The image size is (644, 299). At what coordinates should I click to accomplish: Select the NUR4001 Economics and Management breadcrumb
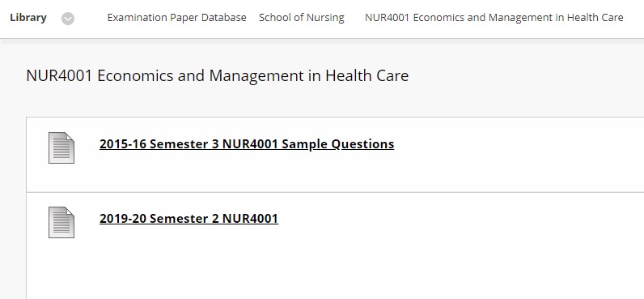(494, 18)
